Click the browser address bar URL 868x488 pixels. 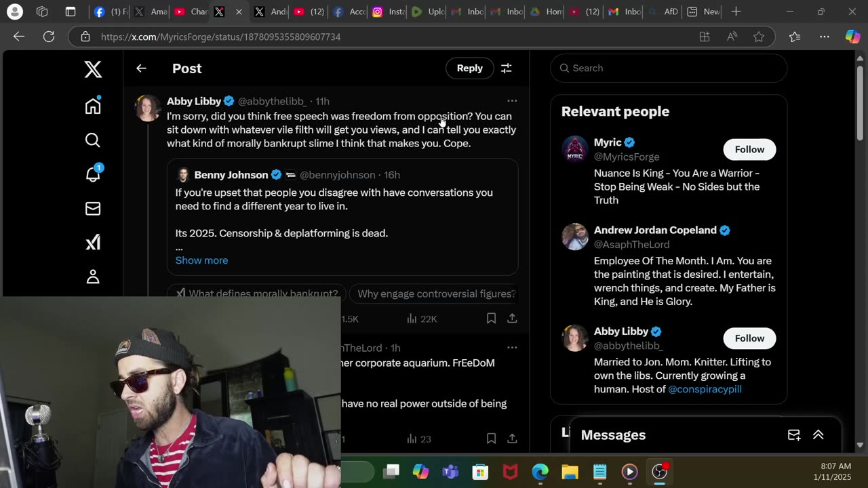(220, 37)
